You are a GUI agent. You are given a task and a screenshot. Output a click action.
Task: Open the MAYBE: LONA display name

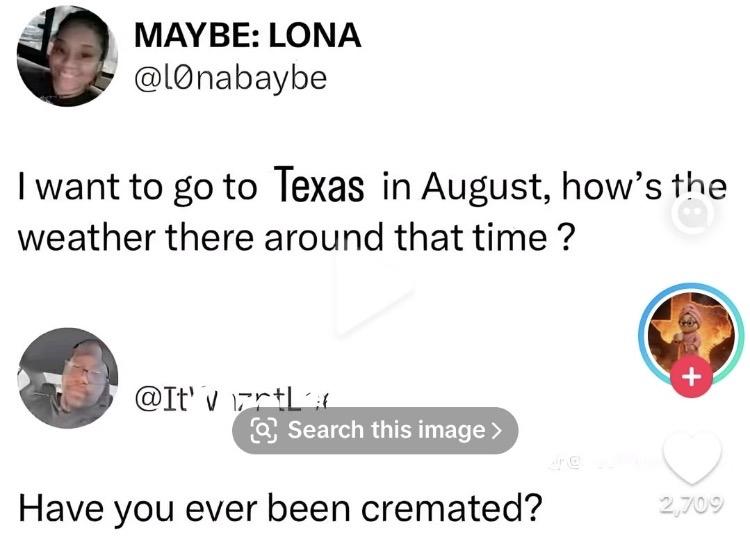[x=247, y=35]
